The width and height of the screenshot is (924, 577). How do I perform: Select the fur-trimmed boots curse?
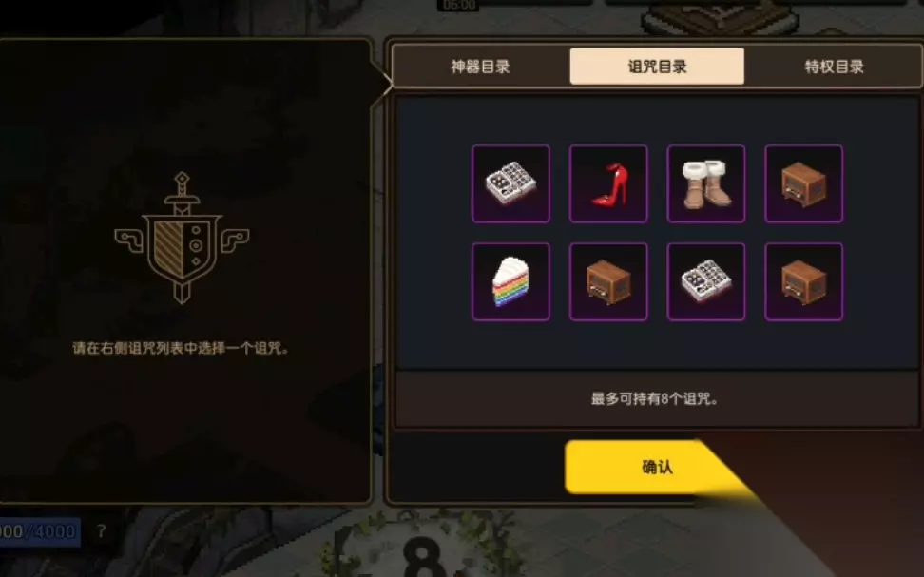(x=706, y=183)
